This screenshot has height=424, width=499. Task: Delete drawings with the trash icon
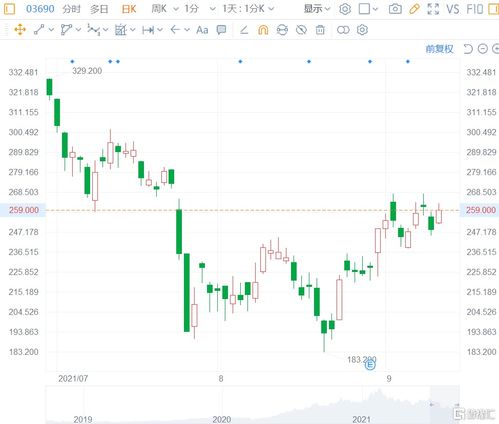320,30
